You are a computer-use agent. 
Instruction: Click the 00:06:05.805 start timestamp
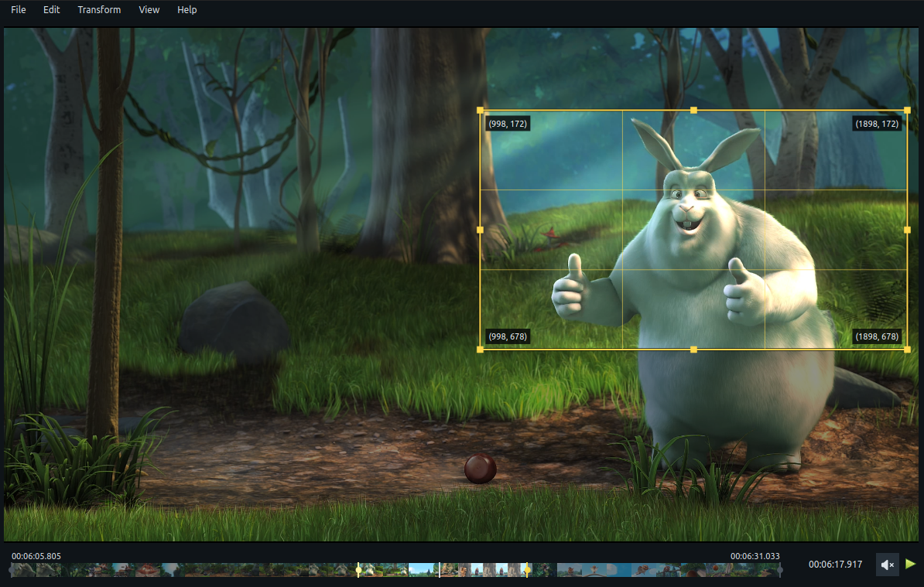(x=36, y=556)
